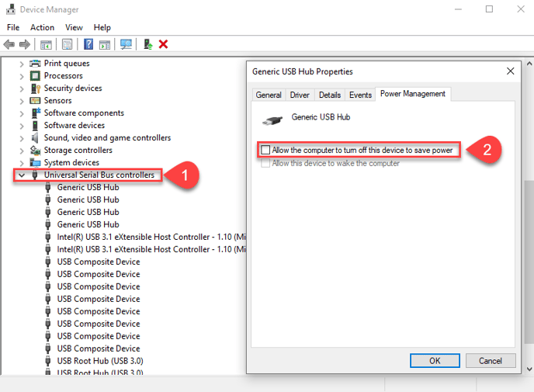Click the System devices folder icon
The image size is (534, 392).
(35, 162)
